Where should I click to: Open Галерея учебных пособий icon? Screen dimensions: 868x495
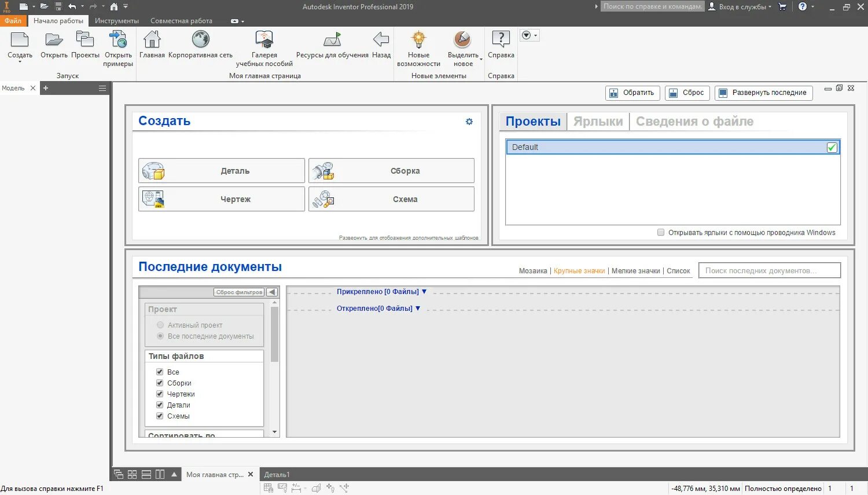point(264,40)
